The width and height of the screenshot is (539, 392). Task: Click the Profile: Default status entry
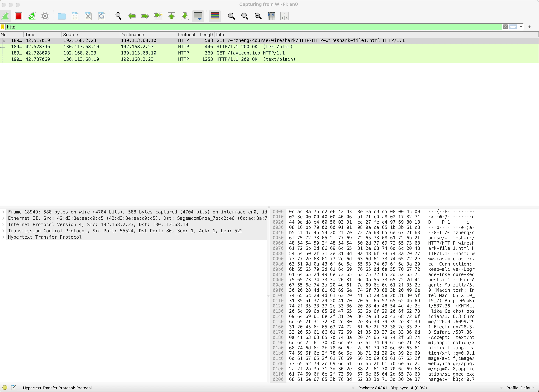[520, 388]
